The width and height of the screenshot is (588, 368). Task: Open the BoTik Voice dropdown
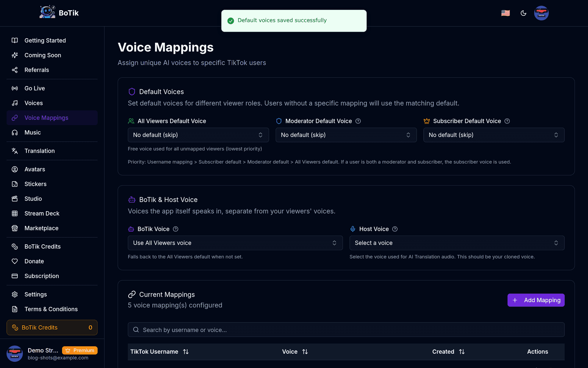[235, 243]
